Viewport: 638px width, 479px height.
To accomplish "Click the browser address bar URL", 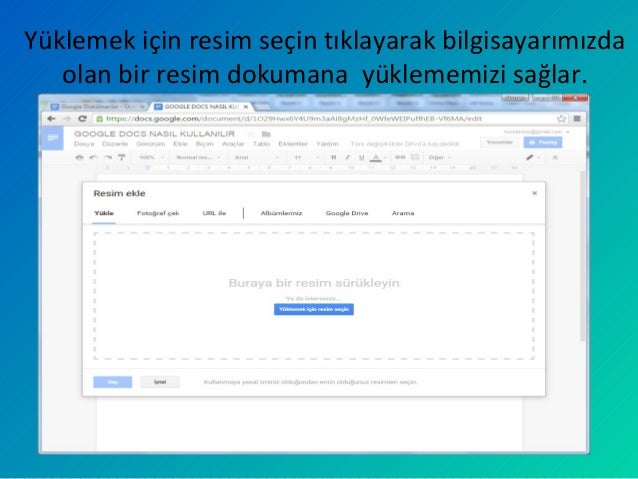I will pos(294,118).
